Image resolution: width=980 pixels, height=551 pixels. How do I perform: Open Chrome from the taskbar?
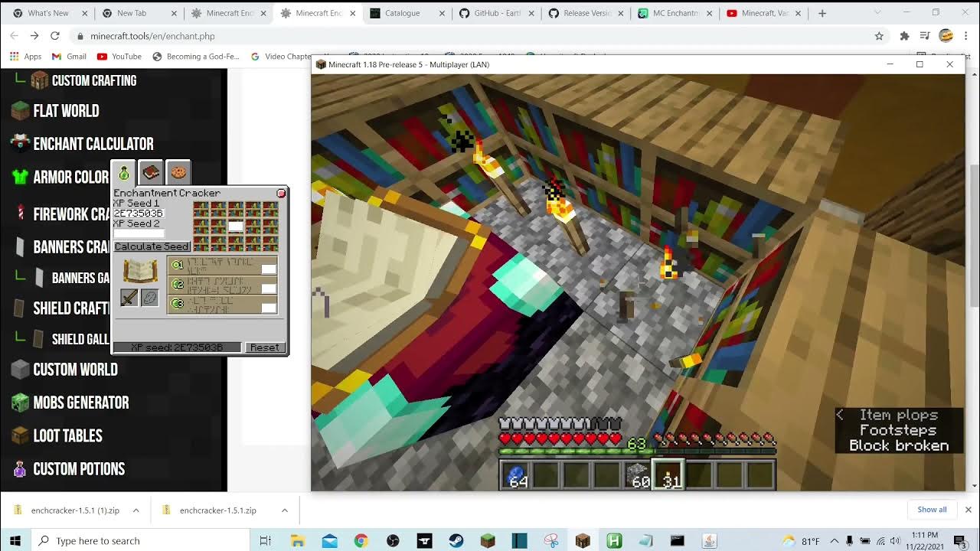click(361, 541)
